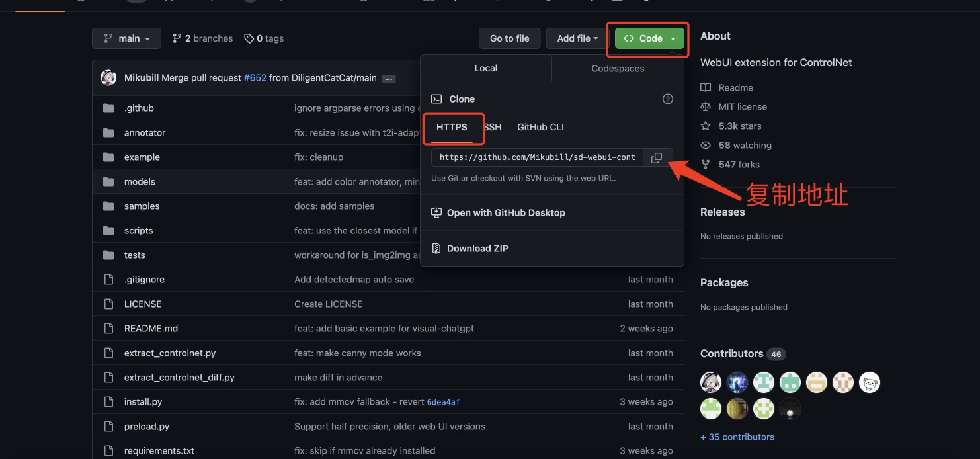Click the file icon next to LICENSE

click(108, 304)
